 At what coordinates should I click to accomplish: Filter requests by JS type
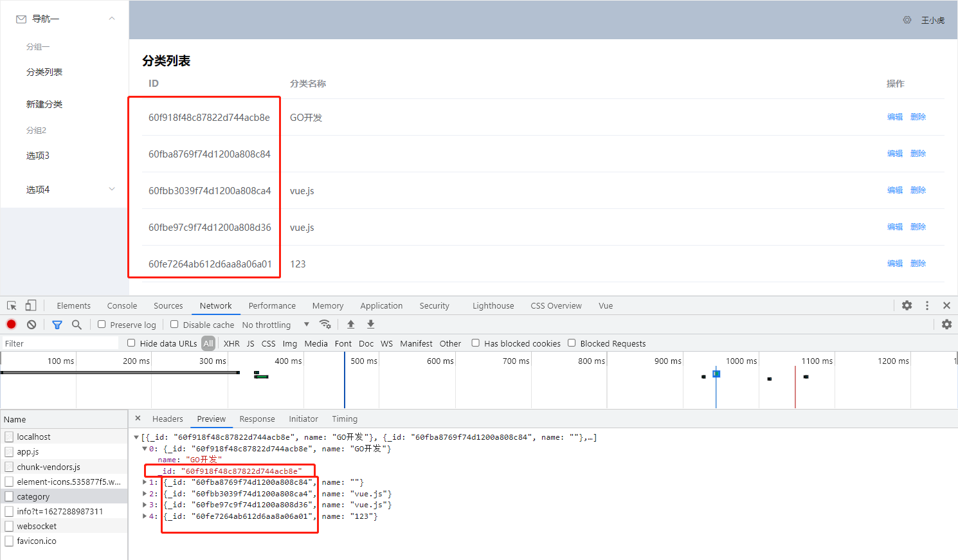coord(250,344)
